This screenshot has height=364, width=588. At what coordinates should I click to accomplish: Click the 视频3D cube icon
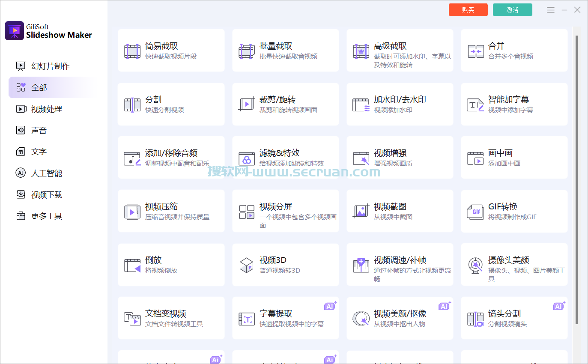tap(246, 266)
